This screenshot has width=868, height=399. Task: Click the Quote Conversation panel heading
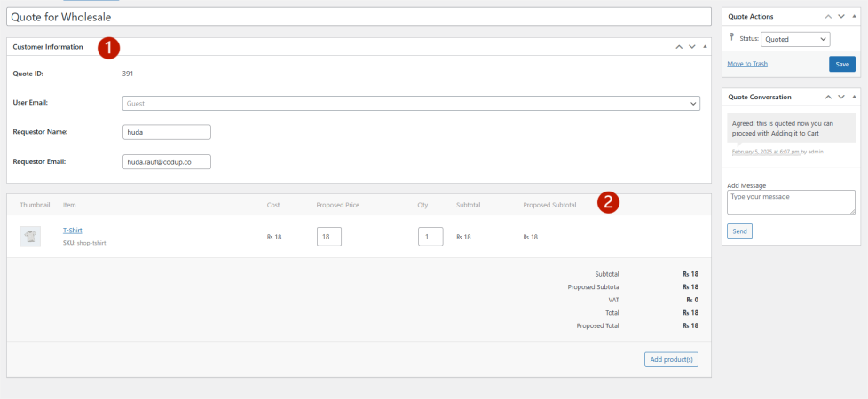[760, 97]
